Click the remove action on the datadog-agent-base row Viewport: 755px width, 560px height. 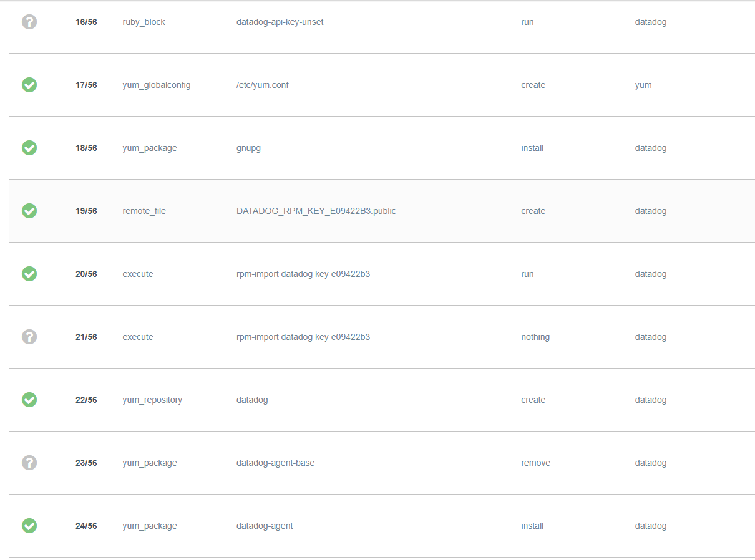click(x=535, y=463)
